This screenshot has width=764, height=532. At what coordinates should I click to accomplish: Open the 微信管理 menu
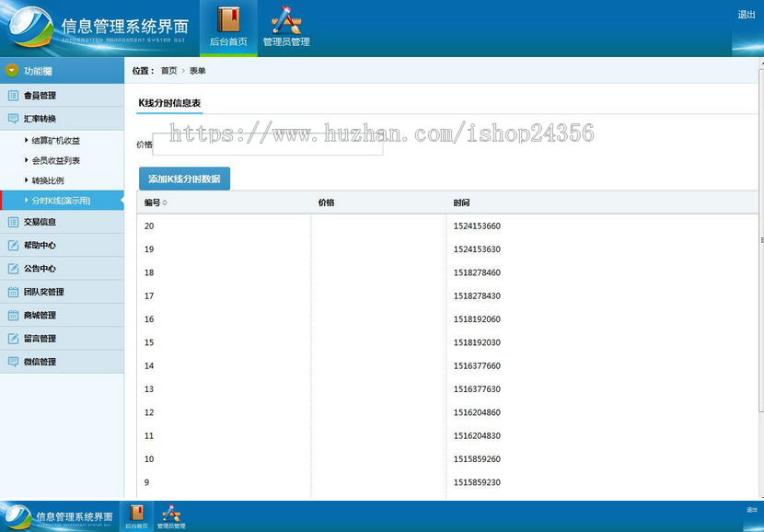coord(62,362)
